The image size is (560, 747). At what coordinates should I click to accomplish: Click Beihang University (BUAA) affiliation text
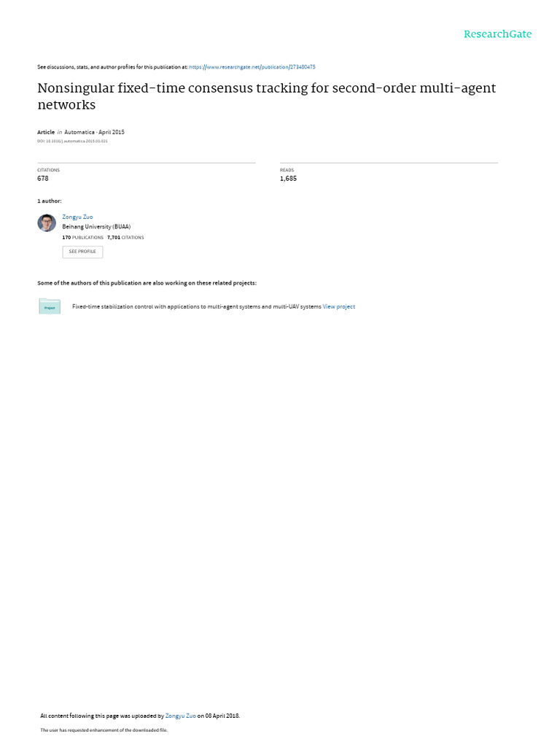click(x=96, y=227)
